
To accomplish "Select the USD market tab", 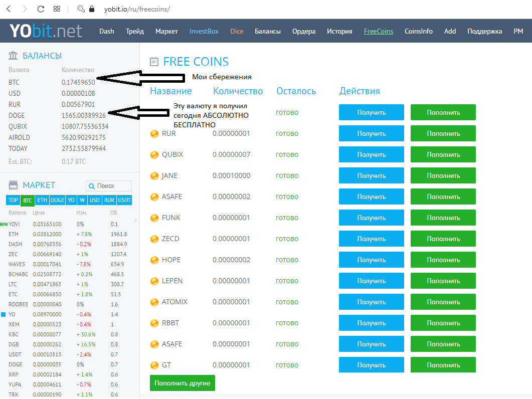I will coord(95,200).
